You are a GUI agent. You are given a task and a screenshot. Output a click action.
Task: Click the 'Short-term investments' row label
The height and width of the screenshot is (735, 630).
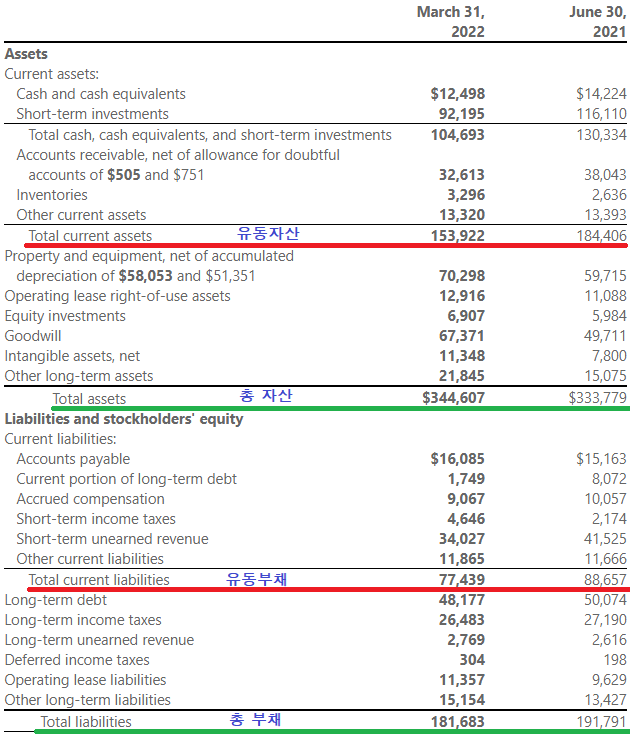[92, 114]
